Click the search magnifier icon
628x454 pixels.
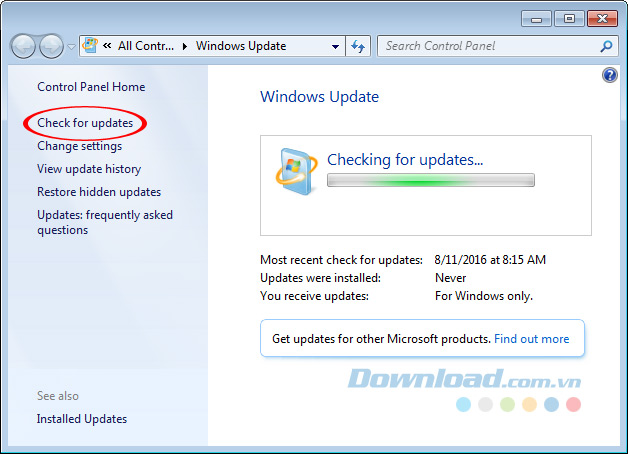(x=606, y=46)
